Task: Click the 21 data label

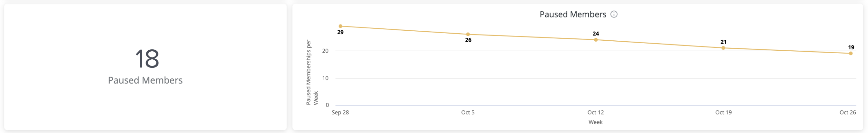Action: (x=723, y=42)
